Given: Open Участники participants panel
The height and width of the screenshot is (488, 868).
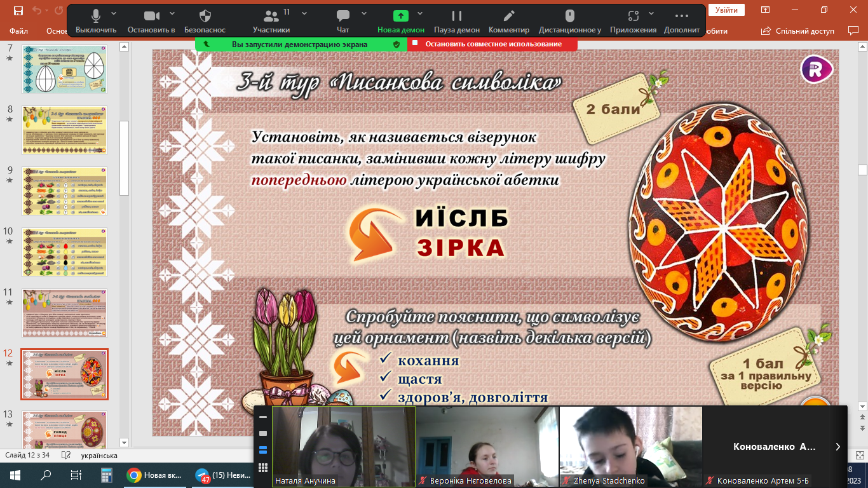Looking at the screenshot, I should [x=271, y=22].
